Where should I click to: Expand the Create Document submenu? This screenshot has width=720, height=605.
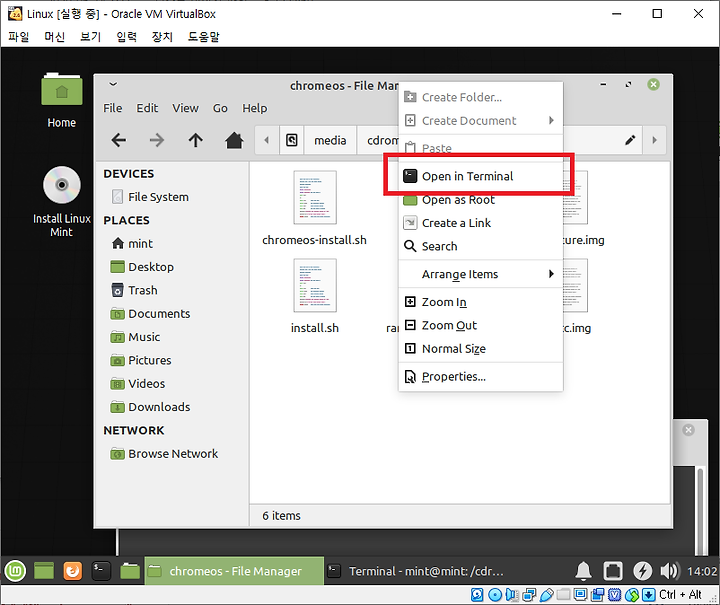481,121
